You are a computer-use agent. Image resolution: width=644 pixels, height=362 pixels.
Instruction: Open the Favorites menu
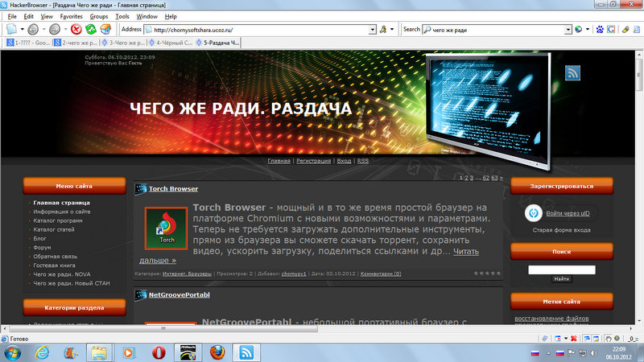click(71, 16)
